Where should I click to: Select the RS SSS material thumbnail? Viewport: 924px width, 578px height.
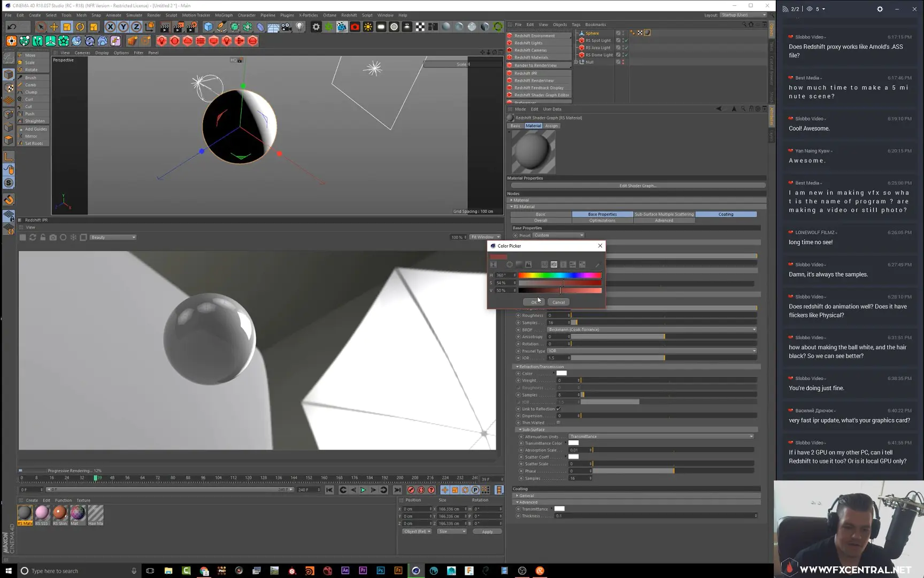[x=42, y=515]
